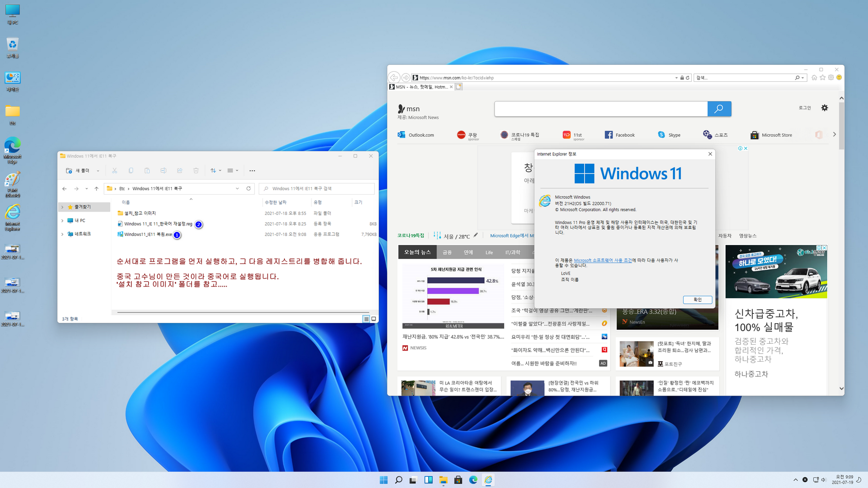Click the Internet Explorer forward arrow
This screenshot has height=488, width=868.
click(406, 77)
